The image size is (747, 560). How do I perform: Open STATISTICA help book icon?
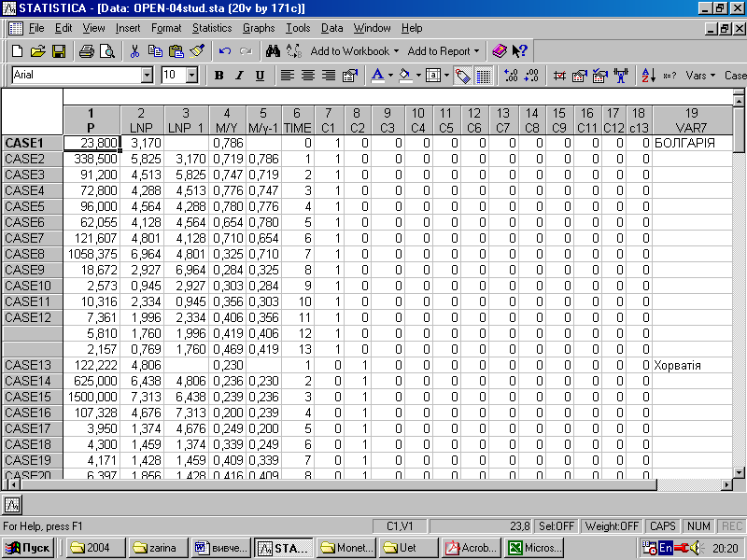(500, 51)
